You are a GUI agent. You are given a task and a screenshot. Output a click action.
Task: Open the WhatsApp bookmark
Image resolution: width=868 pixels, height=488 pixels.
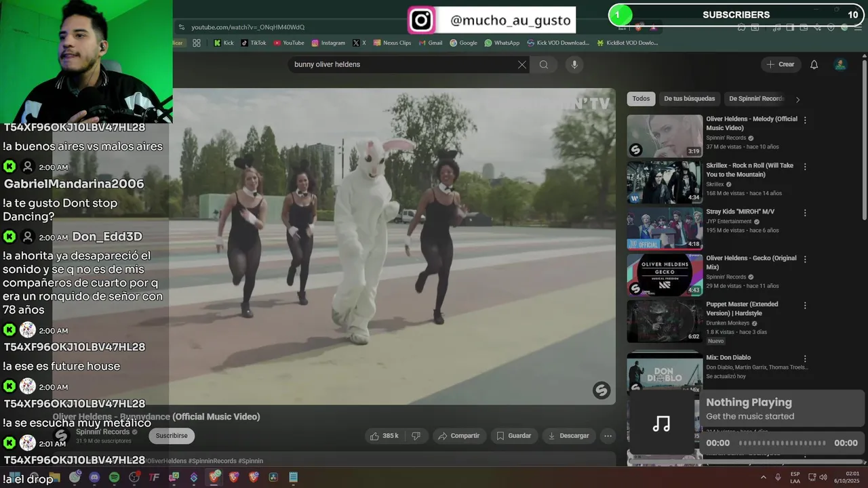pos(502,43)
